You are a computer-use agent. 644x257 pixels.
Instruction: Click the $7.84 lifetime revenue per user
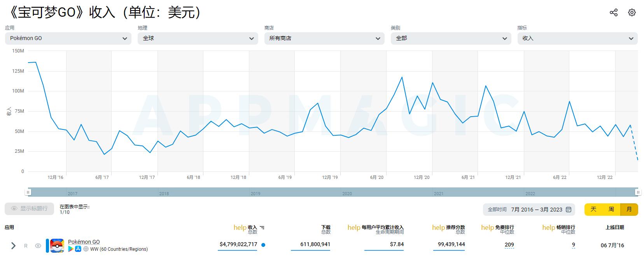click(x=397, y=244)
